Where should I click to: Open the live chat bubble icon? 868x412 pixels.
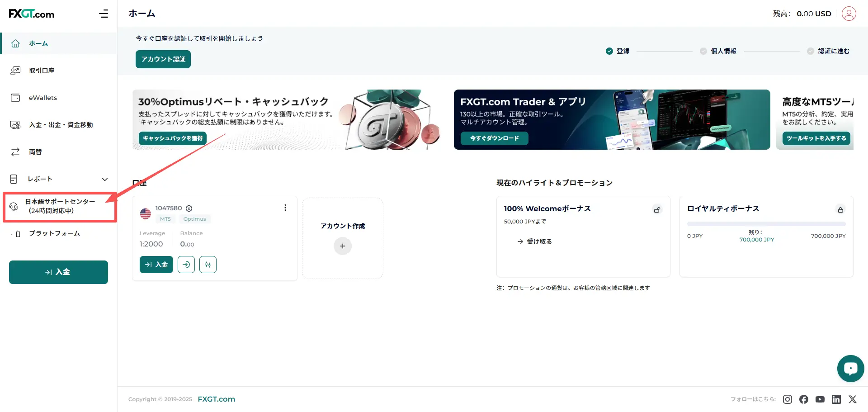[850, 369]
